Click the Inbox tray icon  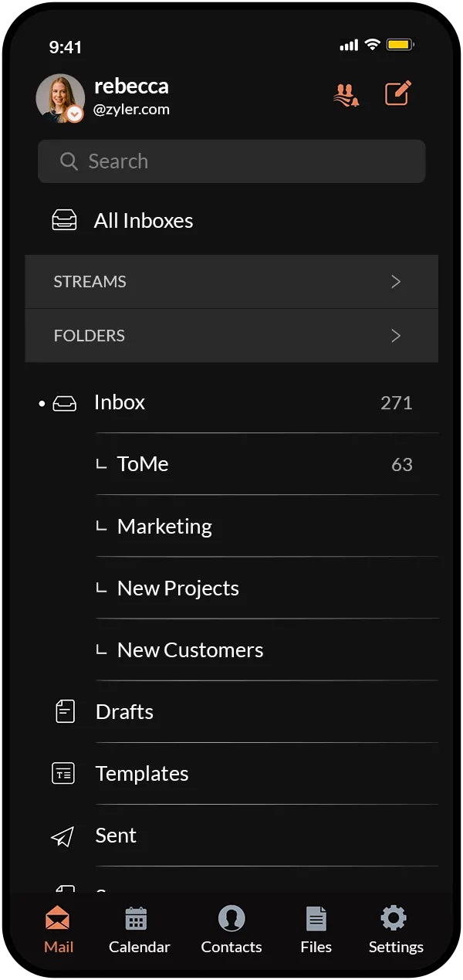click(x=65, y=403)
